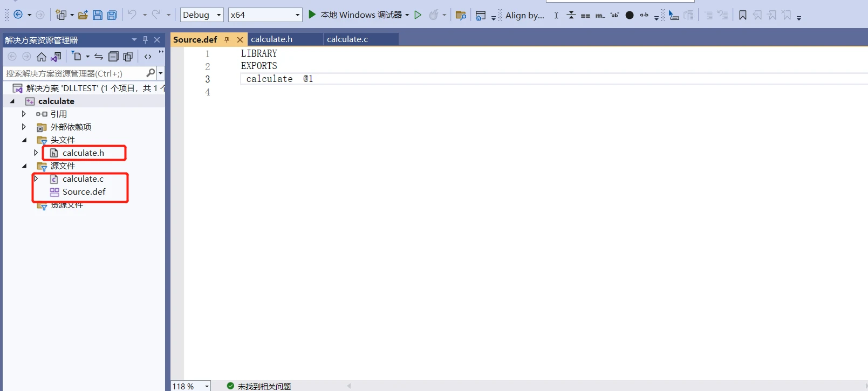Click the Solution Explorer search field

(x=74, y=73)
